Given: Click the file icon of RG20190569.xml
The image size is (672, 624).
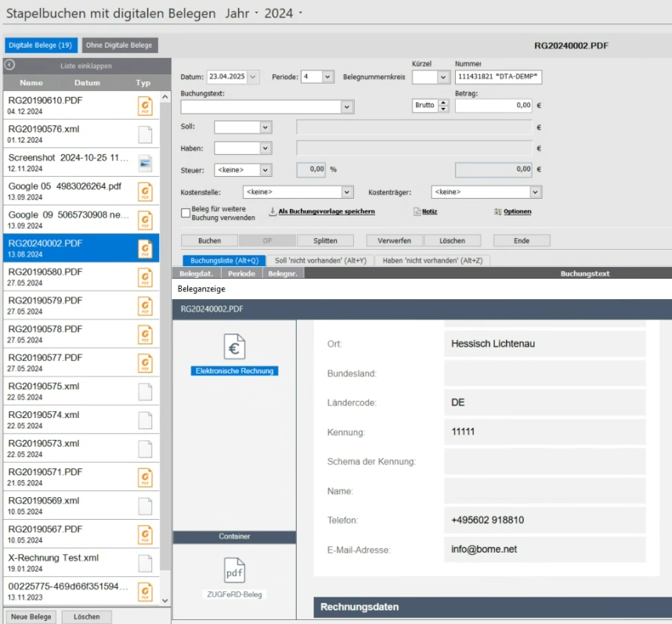Looking at the screenshot, I should click(145, 507).
